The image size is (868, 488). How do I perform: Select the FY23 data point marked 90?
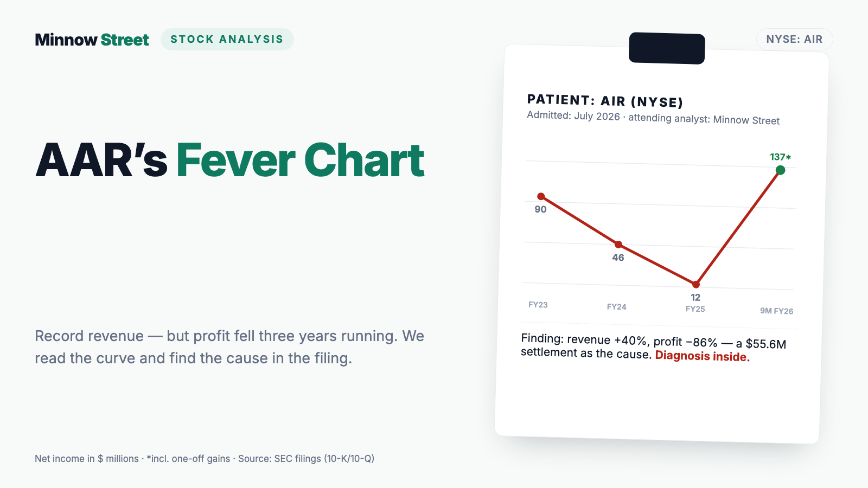coord(541,196)
